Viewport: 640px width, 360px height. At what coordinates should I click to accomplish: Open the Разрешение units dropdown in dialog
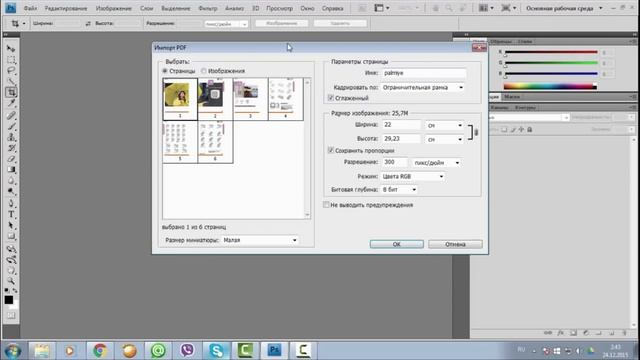click(x=436, y=162)
